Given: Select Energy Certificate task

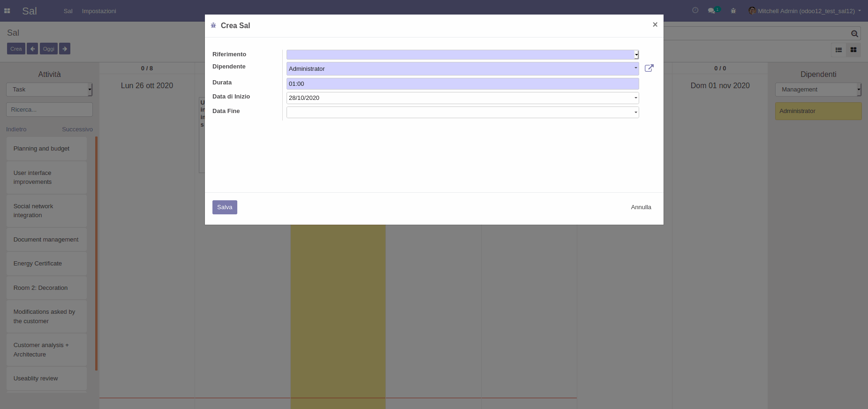Looking at the screenshot, I should [x=46, y=264].
